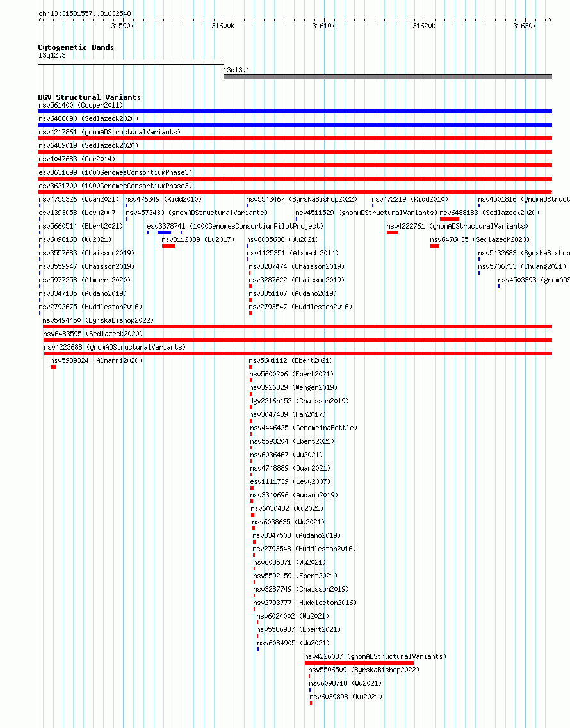Open nsv2793548 (Huddleston2016) variant
570x728 pixels.
[304, 549]
